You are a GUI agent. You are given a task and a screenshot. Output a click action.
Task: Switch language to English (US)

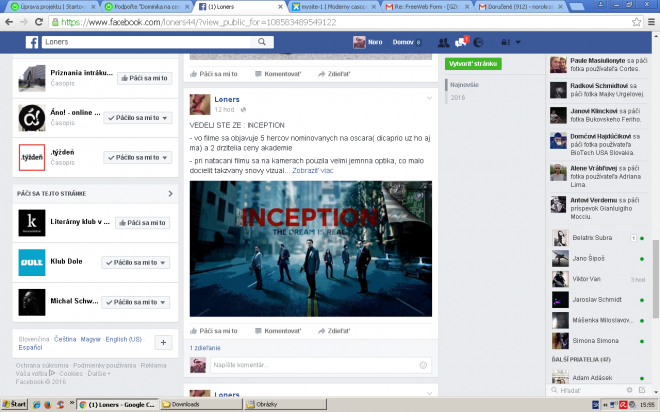click(123, 339)
